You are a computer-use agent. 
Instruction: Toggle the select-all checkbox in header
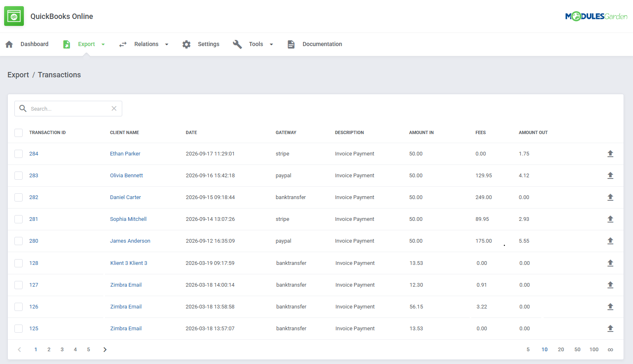(19, 132)
